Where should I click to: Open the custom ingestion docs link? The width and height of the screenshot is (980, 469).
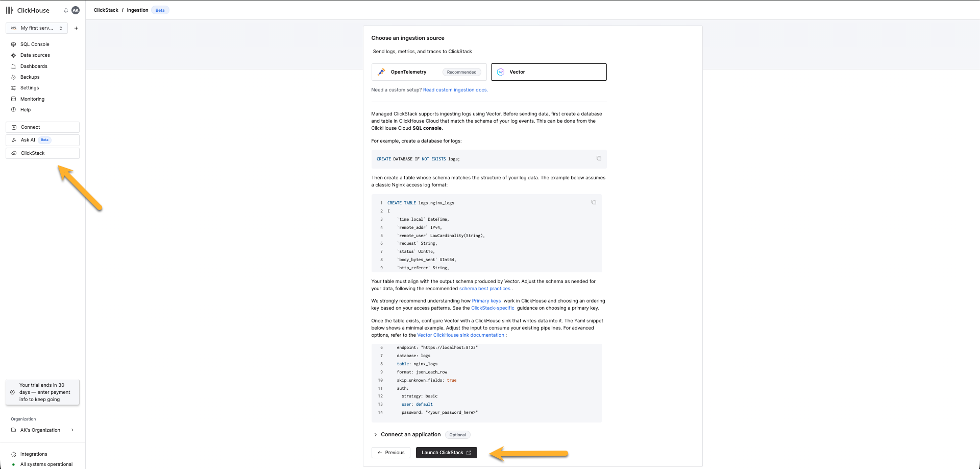[455, 89]
